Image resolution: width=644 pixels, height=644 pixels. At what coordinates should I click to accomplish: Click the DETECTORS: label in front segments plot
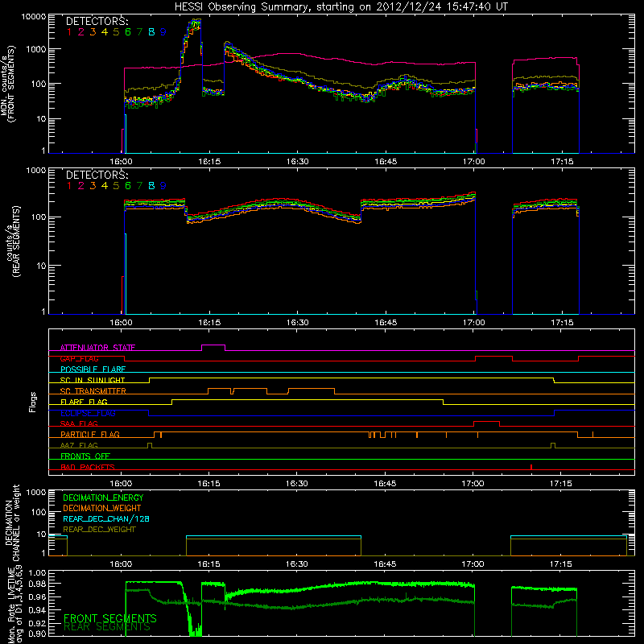pyautogui.click(x=97, y=21)
